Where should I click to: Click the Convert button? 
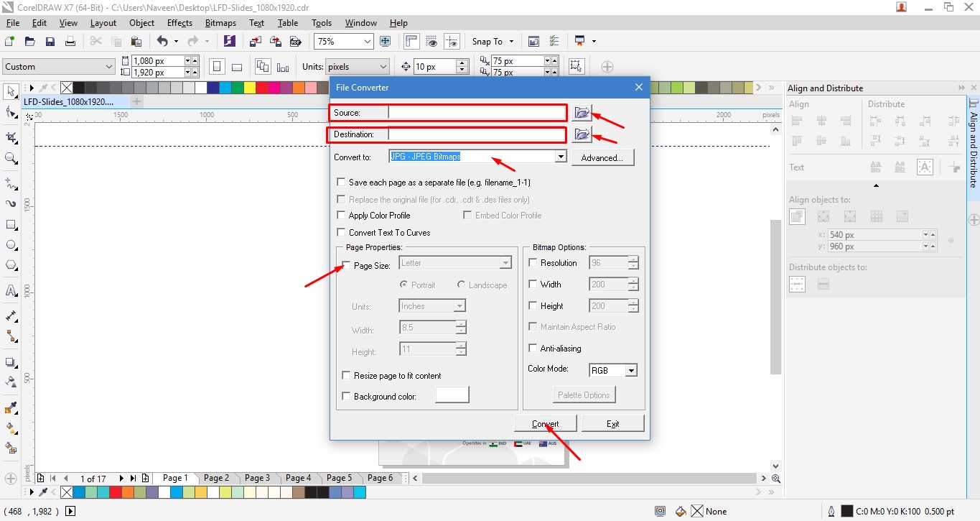click(546, 423)
